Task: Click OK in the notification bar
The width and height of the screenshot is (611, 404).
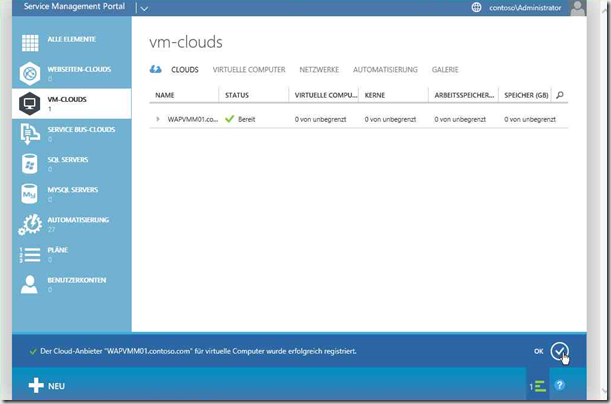Action: (539, 351)
